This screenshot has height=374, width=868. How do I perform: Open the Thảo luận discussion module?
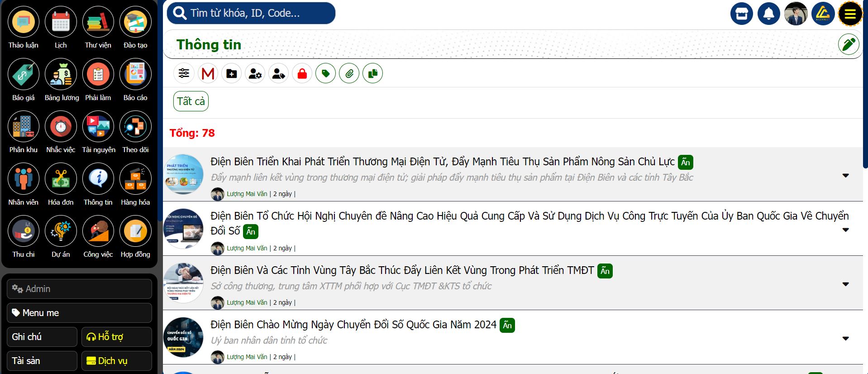pyautogui.click(x=23, y=22)
